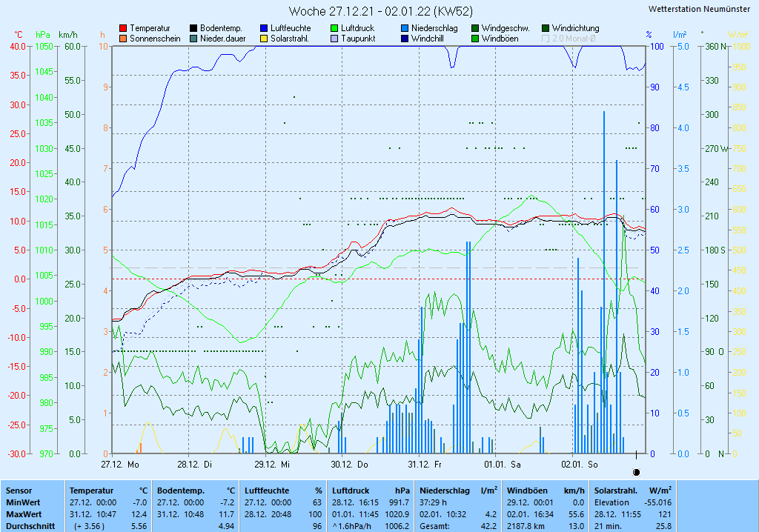Click the sunshine duration 21 min.

click(608, 526)
